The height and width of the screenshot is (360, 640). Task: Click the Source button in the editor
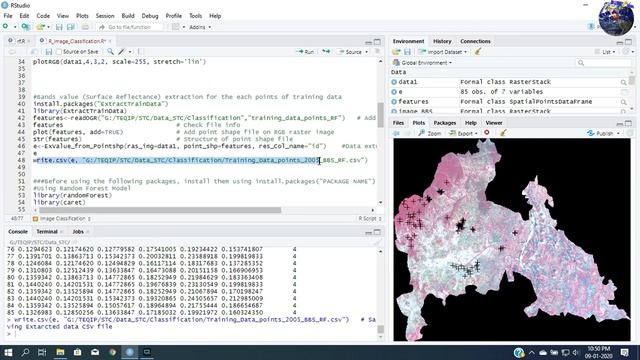(350, 52)
